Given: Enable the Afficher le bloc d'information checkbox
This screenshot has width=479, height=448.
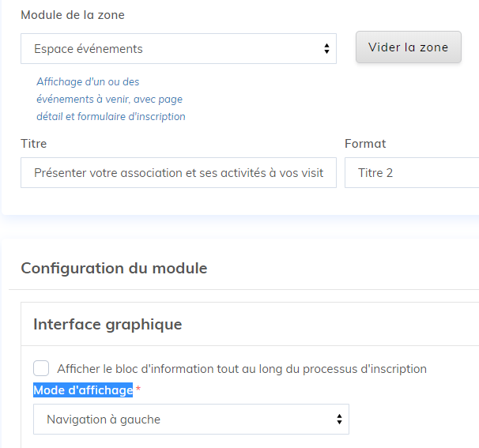Looking at the screenshot, I should 41,368.
